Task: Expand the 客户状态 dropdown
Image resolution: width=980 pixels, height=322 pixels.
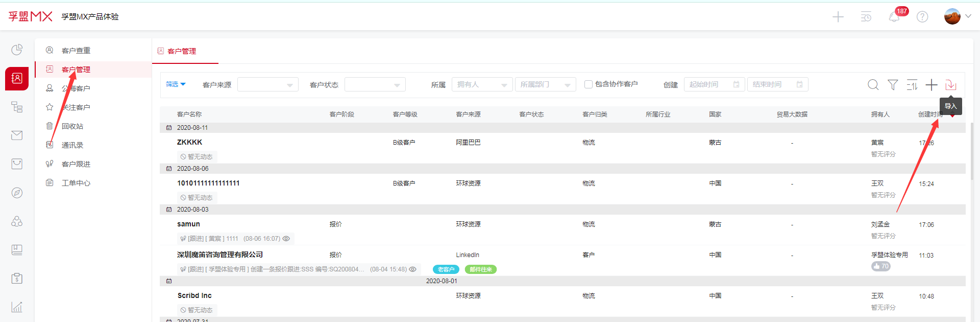Action: click(x=375, y=85)
